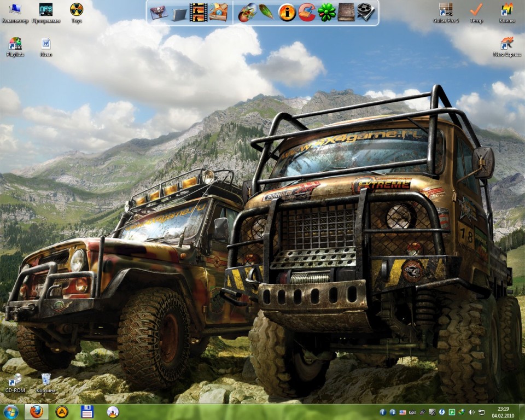Select the Risen document icon
This screenshot has width=525, height=420.
tap(46, 47)
